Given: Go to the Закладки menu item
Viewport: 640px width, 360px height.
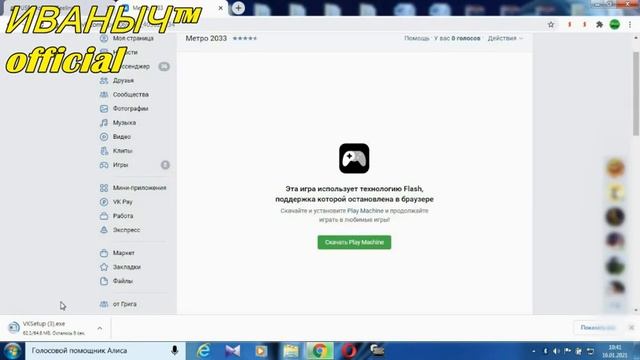Looking at the screenshot, I should coord(127,267).
